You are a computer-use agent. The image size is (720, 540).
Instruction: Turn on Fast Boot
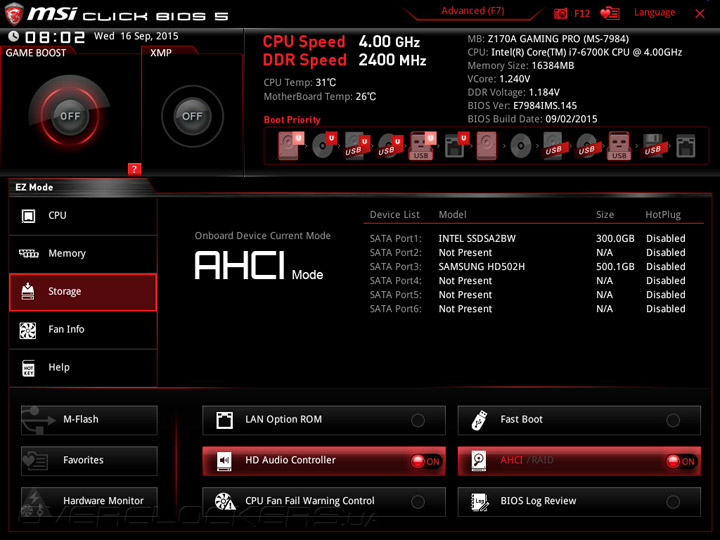point(673,420)
